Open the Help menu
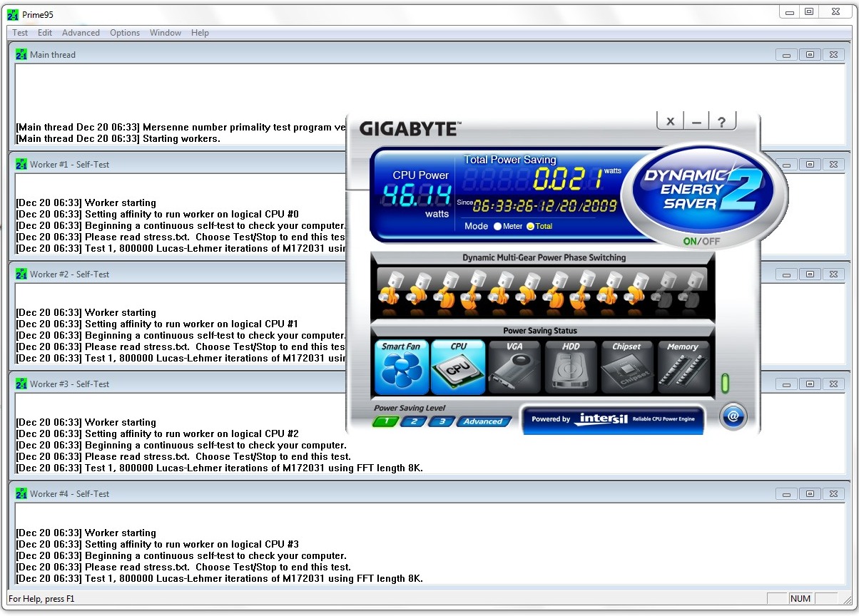Image resolution: width=859 pixels, height=616 pixels. pyautogui.click(x=200, y=33)
